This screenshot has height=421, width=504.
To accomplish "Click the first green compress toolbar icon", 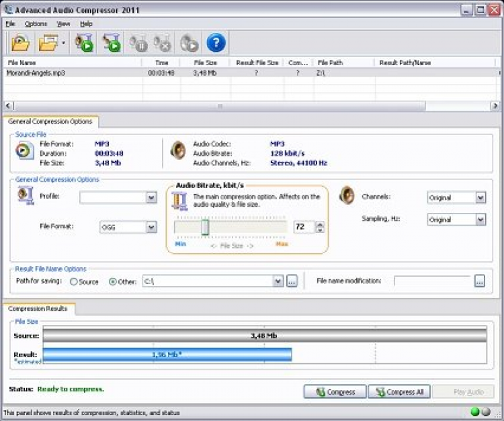I will 85,44.
